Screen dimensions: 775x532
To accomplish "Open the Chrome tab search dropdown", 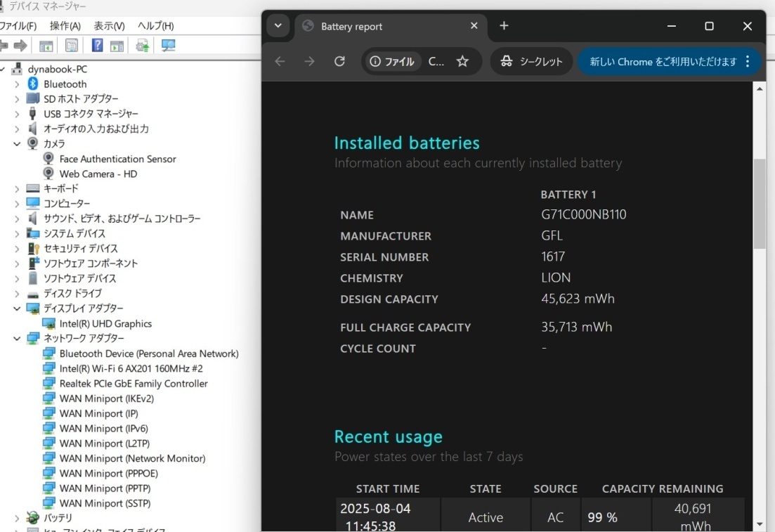I will coord(278,26).
